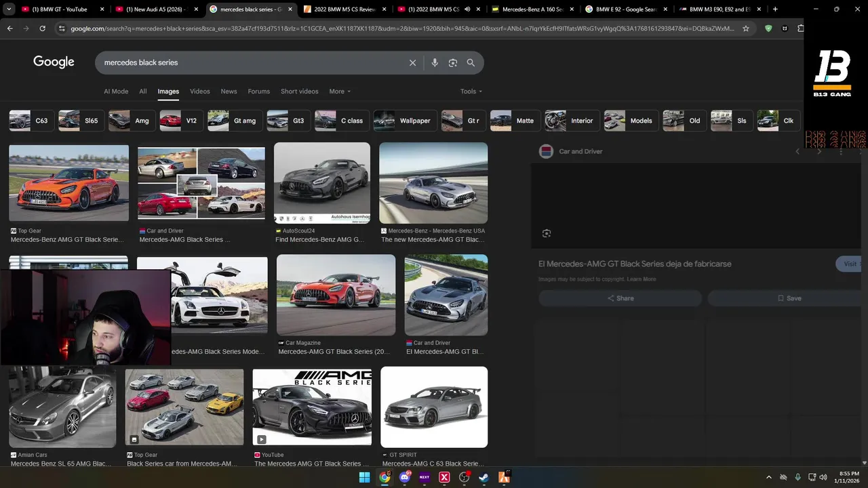Filter by Models chip
The image size is (868, 488).
point(631,121)
